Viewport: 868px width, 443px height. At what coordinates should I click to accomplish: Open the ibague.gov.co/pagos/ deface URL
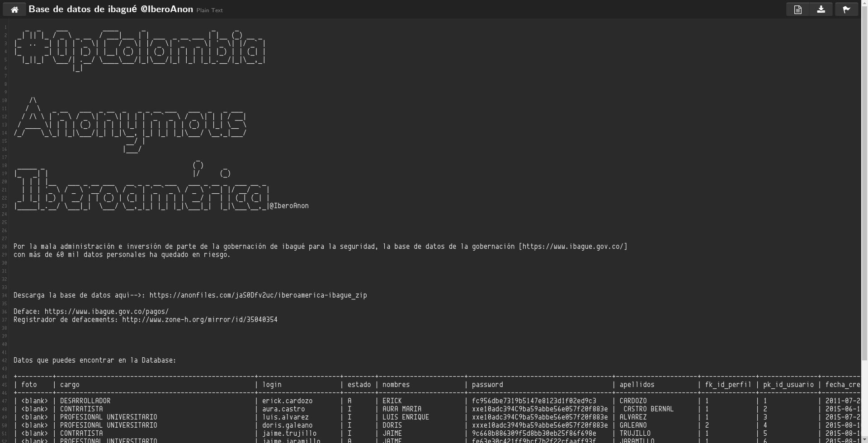[107, 312]
